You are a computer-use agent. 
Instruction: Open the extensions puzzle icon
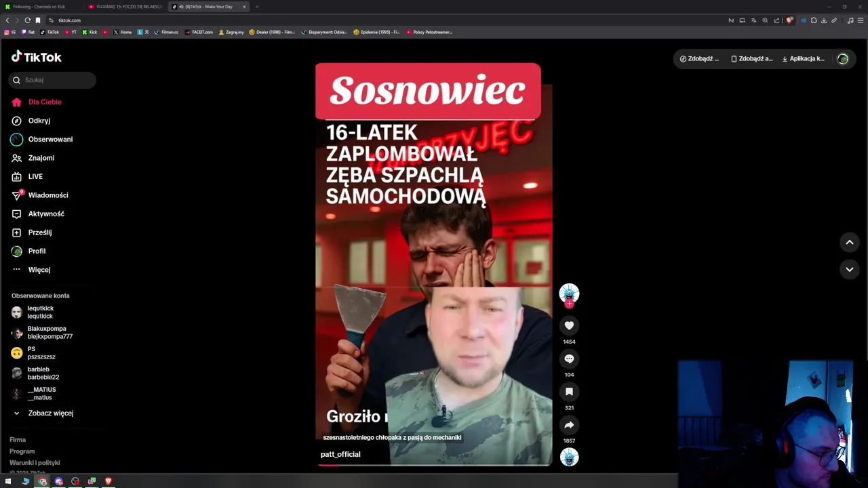coord(814,20)
